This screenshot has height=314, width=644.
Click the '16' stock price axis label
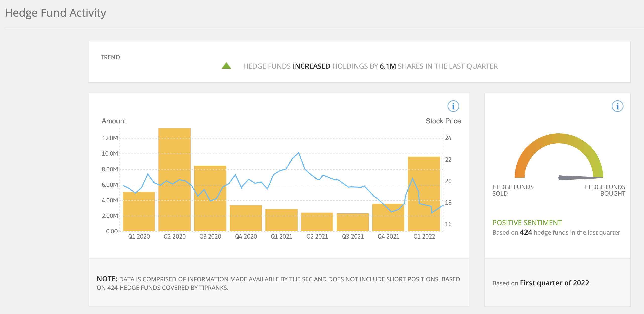[448, 224]
